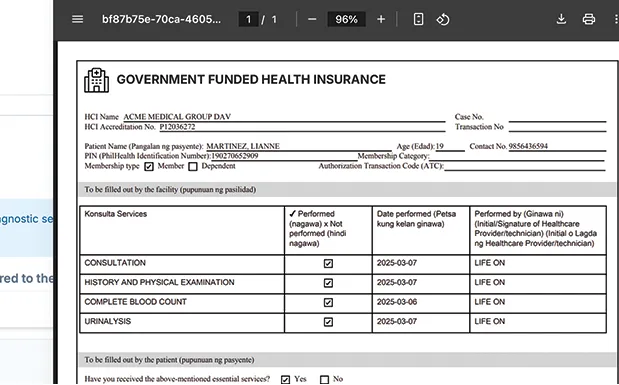Open the more actions menu

(615, 19)
